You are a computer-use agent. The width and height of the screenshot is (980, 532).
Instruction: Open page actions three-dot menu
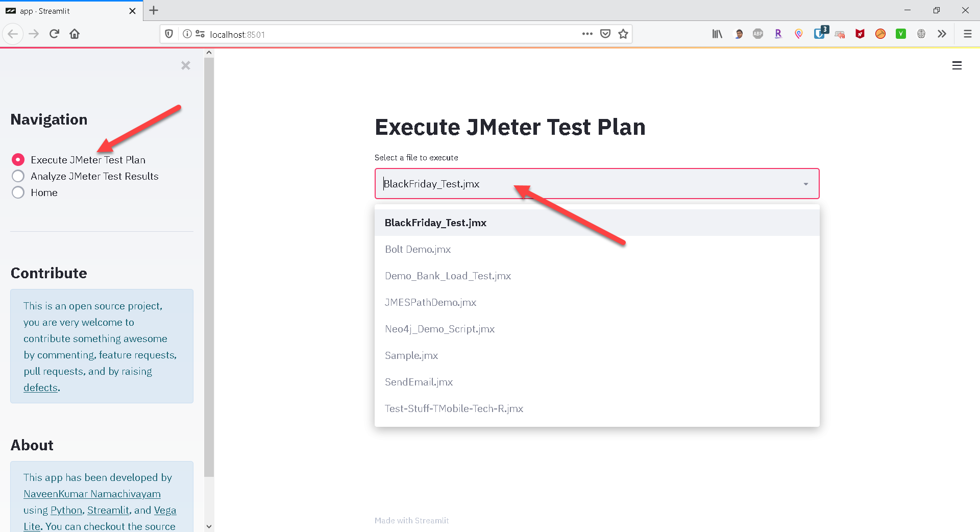[587, 34]
